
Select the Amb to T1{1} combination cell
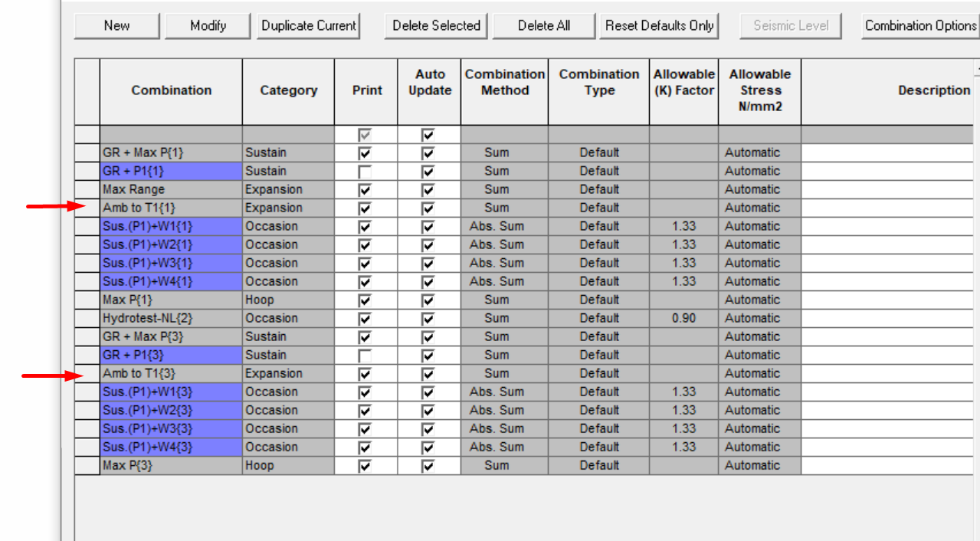tap(171, 208)
